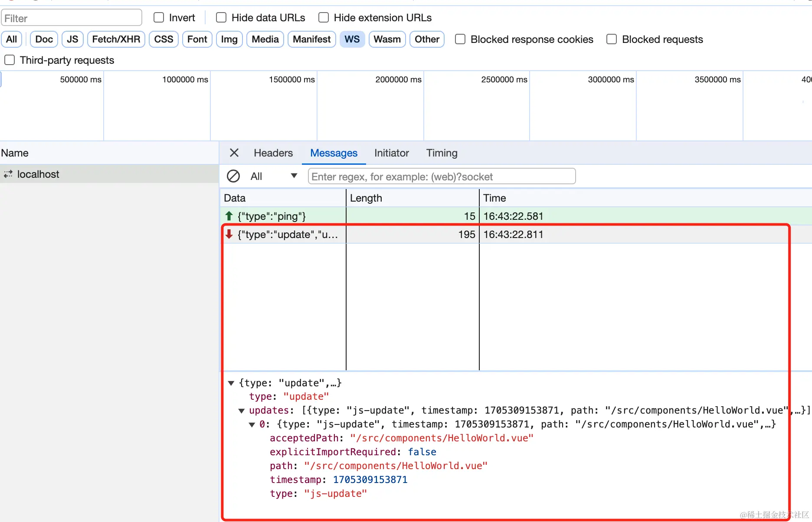Click the websocket icon beside localhost
The image size is (812, 522).
8,174
